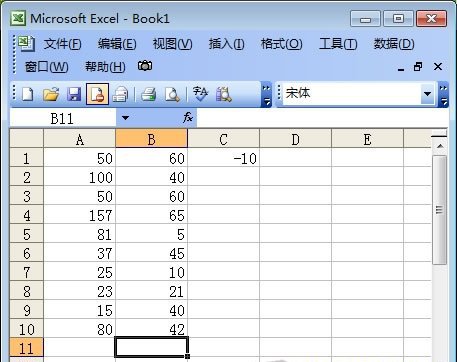Image resolution: width=457 pixels, height=362 pixels.
Task: Click the Excel logo in title bar
Action: (18, 19)
